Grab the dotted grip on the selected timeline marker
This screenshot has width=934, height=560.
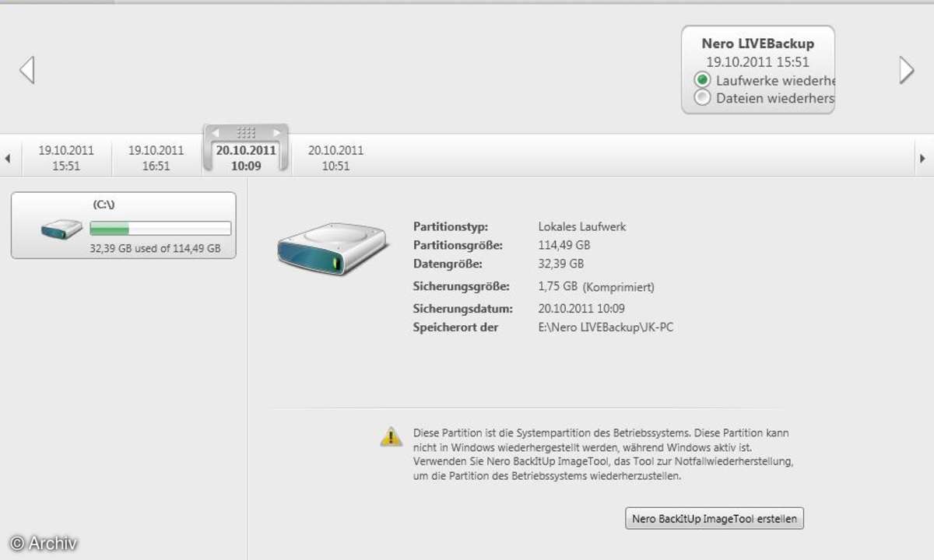(246, 133)
